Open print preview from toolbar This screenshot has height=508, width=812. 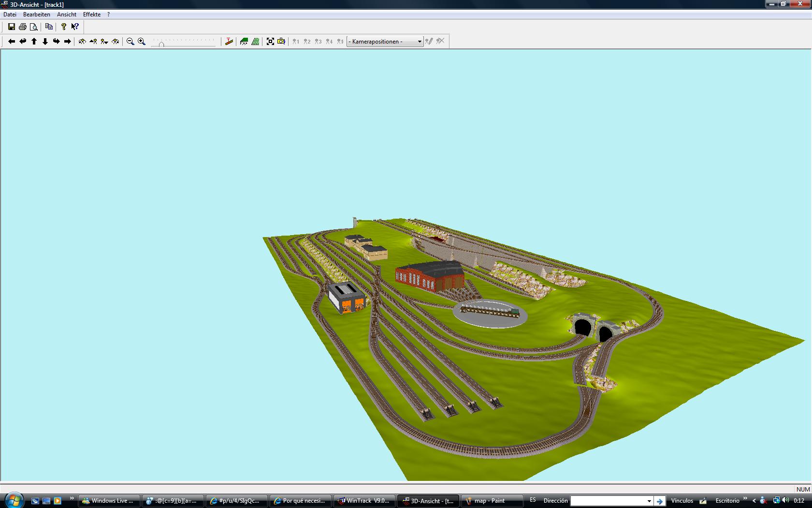(x=34, y=27)
